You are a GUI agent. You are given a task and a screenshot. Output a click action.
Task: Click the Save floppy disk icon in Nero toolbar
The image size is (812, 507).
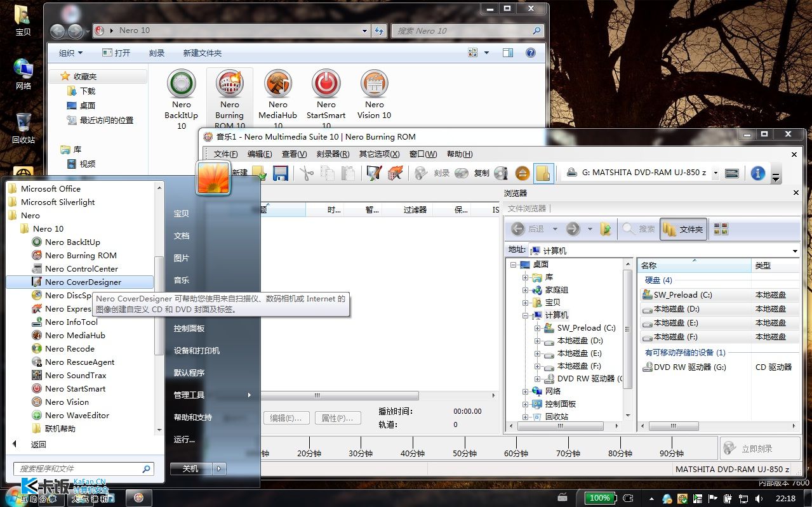(280, 173)
